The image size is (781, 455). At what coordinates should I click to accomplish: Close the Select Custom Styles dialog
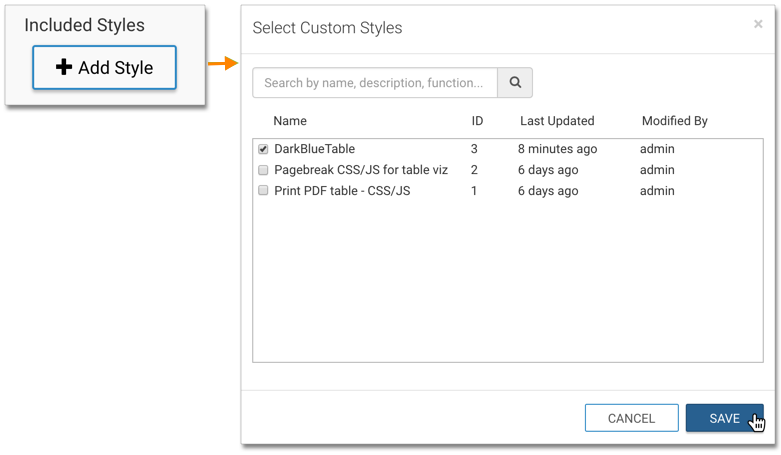pos(758,24)
